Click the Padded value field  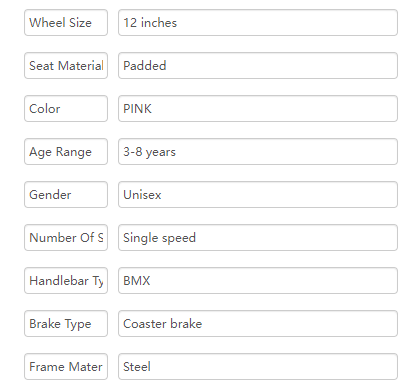258,66
